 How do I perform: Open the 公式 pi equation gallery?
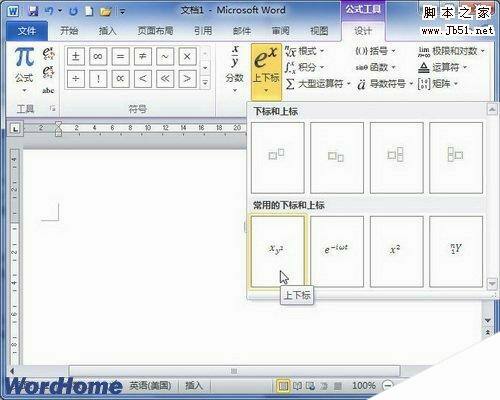click(x=24, y=69)
